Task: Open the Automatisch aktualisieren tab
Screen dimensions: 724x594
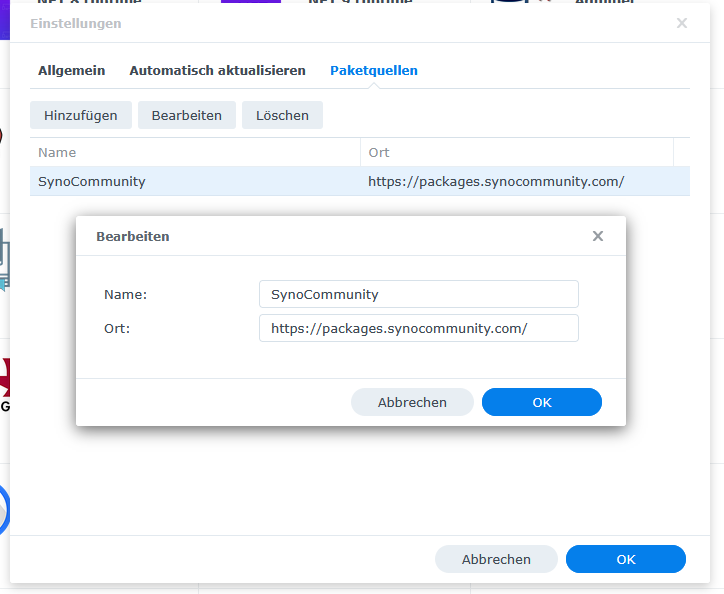Action: [x=217, y=71]
